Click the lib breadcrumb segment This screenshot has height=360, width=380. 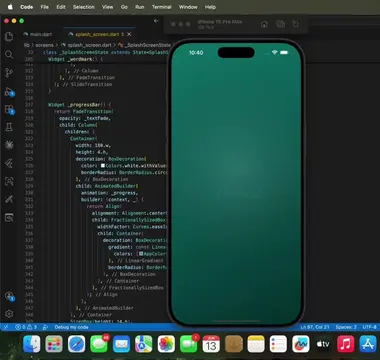pyautogui.click(x=27, y=45)
